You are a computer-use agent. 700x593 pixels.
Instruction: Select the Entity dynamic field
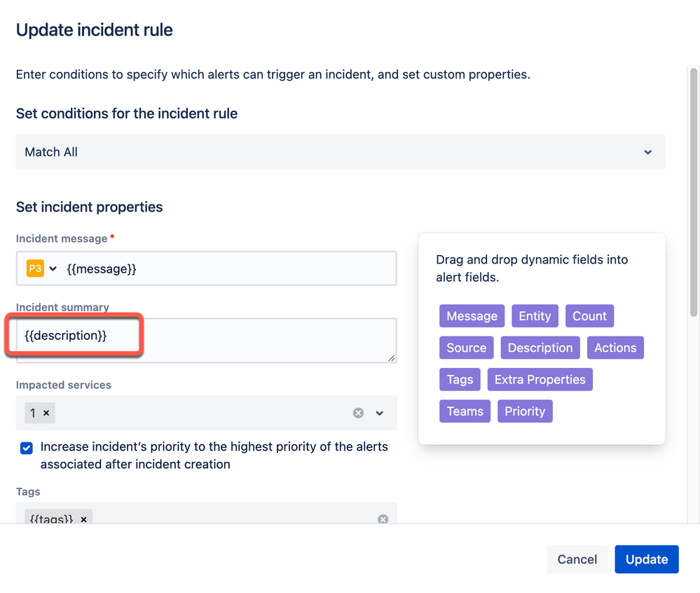535,316
